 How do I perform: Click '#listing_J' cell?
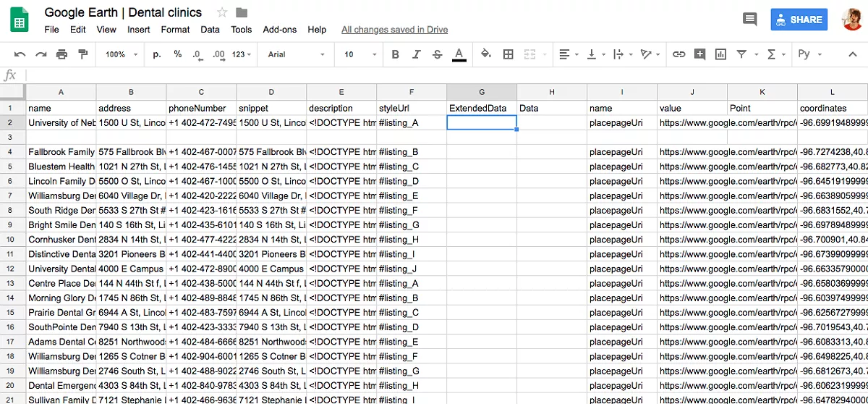(412, 269)
